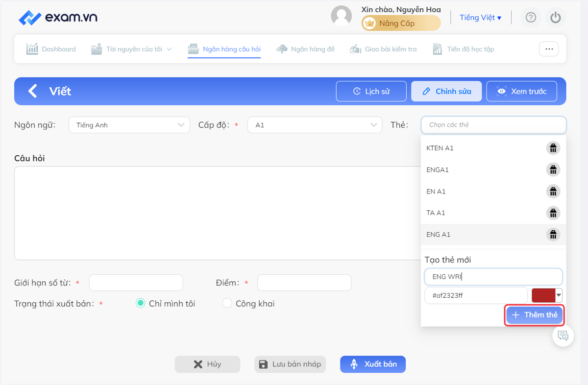
Task: Open the Tiến độ học tập tab
Action: (463, 49)
